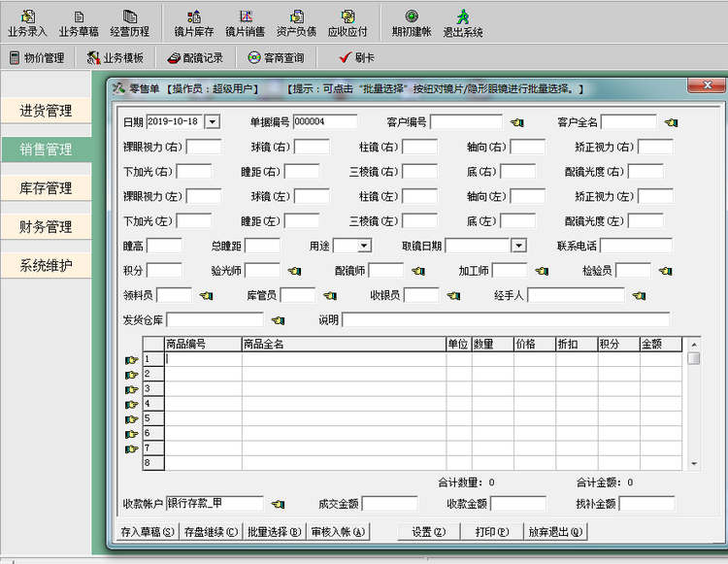Click into the 联系电话 input field

tap(635, 247)
